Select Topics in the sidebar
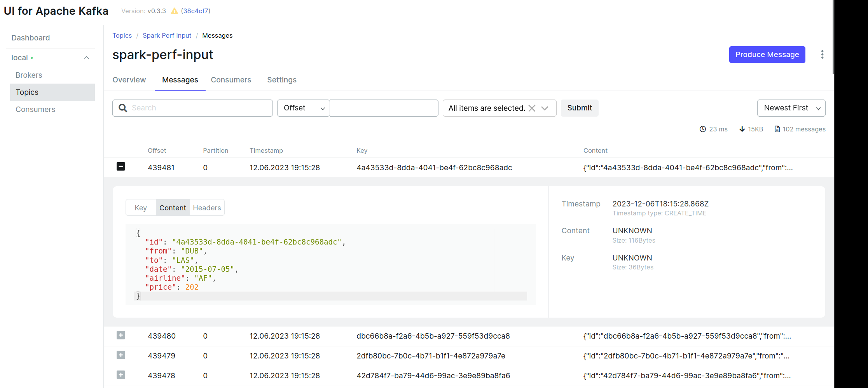The image size is (868, 388). click(52, 92)
